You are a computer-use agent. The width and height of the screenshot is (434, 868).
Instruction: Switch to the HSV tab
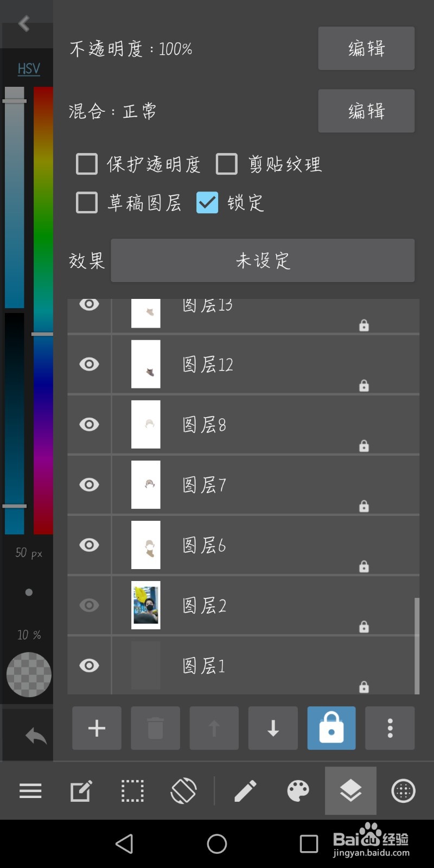click(x=28, y=69)
